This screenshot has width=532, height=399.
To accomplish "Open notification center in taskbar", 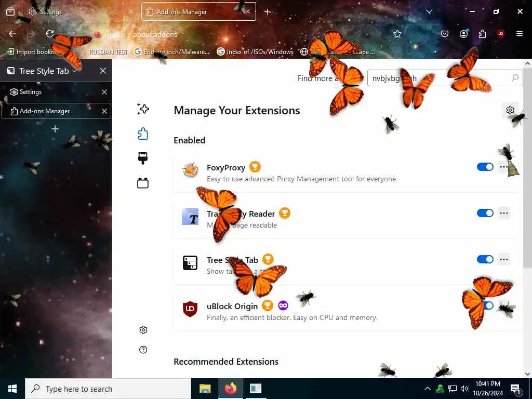I will [x=515, y=390].
